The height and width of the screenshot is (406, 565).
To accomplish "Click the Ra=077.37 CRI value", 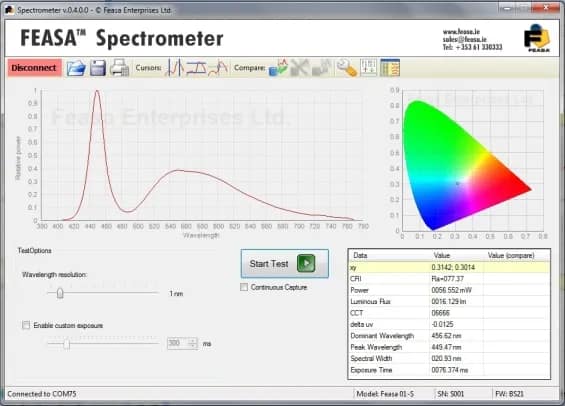I will pos(448,279).
